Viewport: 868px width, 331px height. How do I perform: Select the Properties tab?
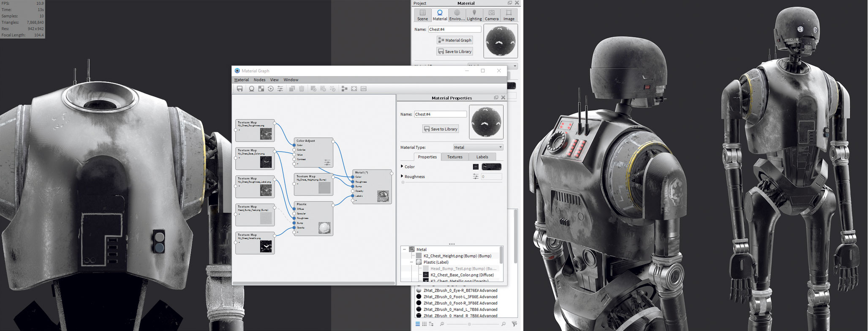(x=427, y=157)
